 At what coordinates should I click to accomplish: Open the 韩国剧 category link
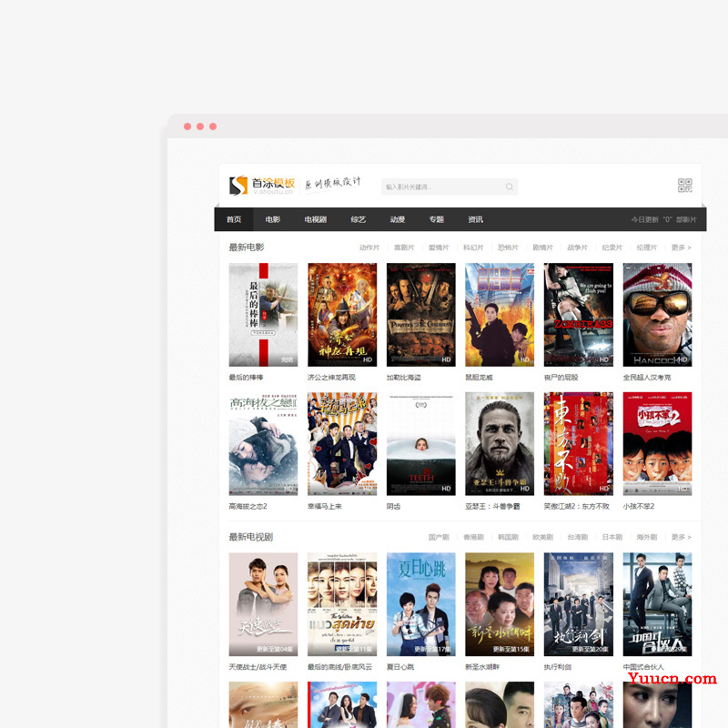click(x=508, y=537)
